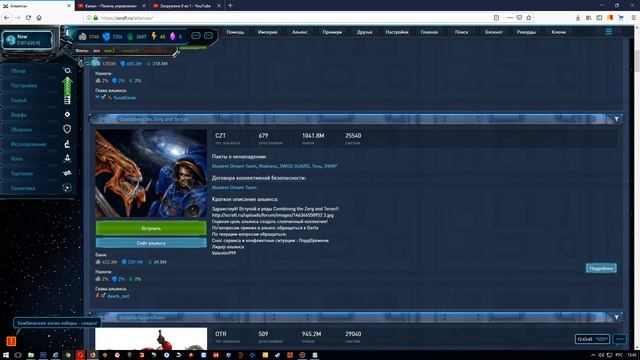The width and height of the screenshot is (640, 360).
Task: Open the three-dots button beside the clock
Action: (620, 339)
